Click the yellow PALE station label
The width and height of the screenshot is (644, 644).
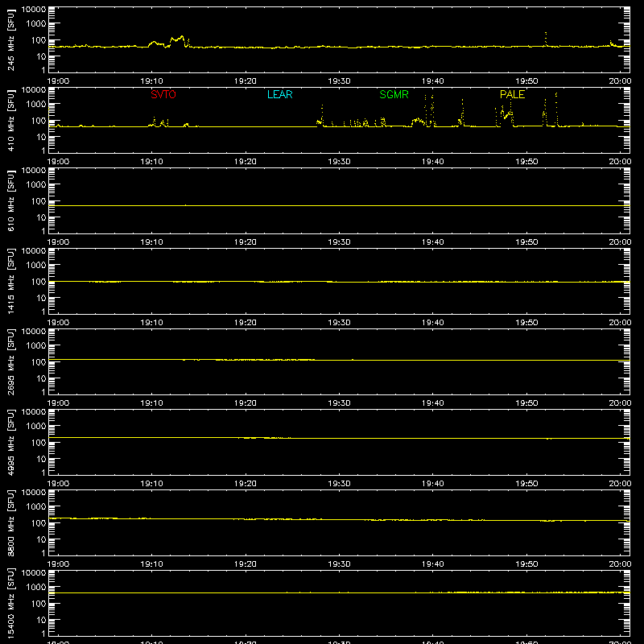point(512,94)
